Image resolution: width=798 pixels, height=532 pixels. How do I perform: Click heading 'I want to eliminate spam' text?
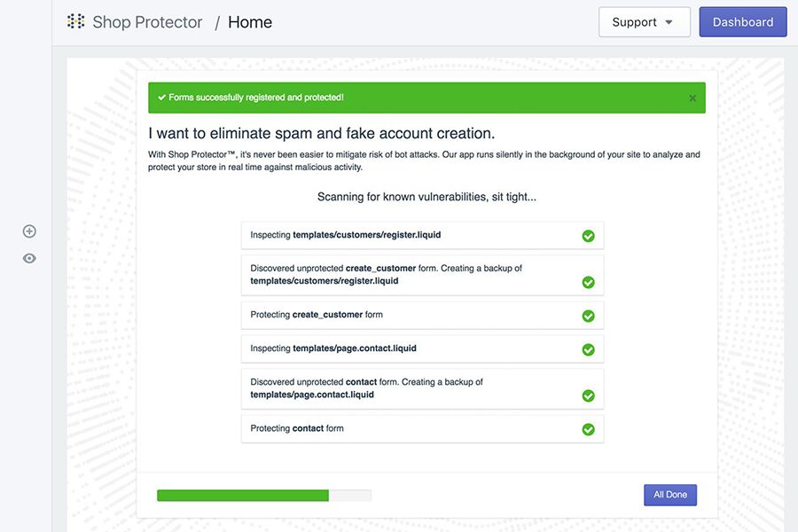[321, 133]
